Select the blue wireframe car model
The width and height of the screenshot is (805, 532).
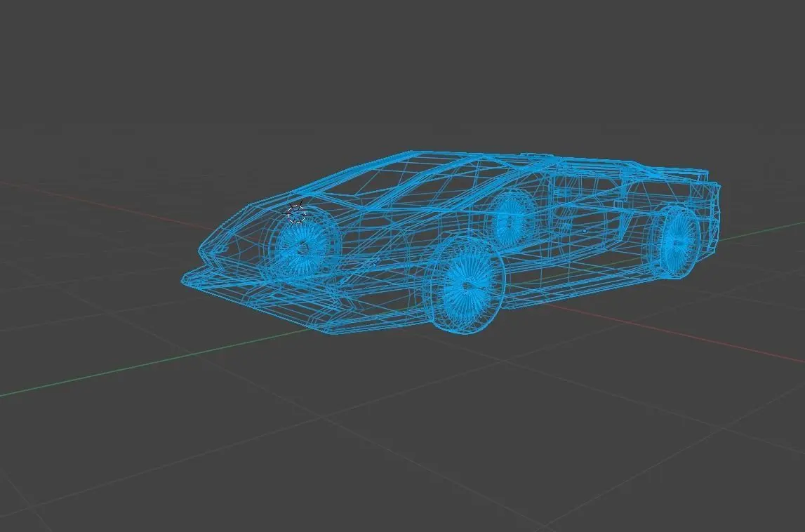pyautogui.click(x=452, y=242)
